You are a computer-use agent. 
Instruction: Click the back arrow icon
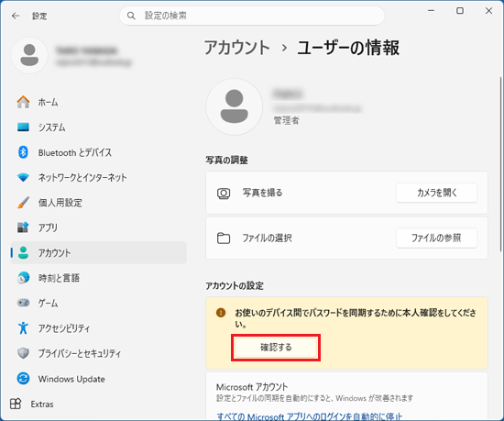click(16, 16)
